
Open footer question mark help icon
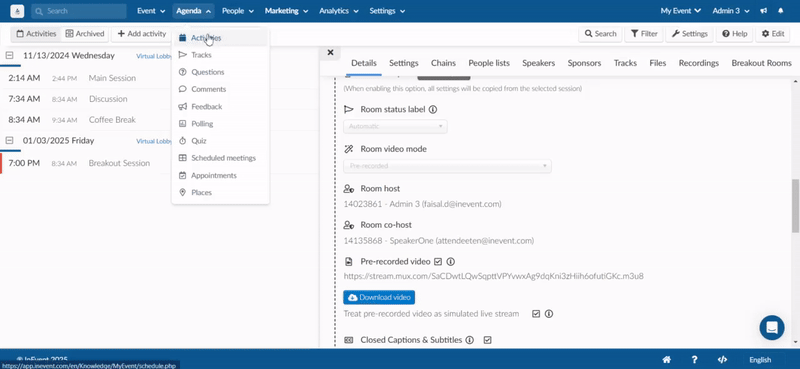pos(694,360)
